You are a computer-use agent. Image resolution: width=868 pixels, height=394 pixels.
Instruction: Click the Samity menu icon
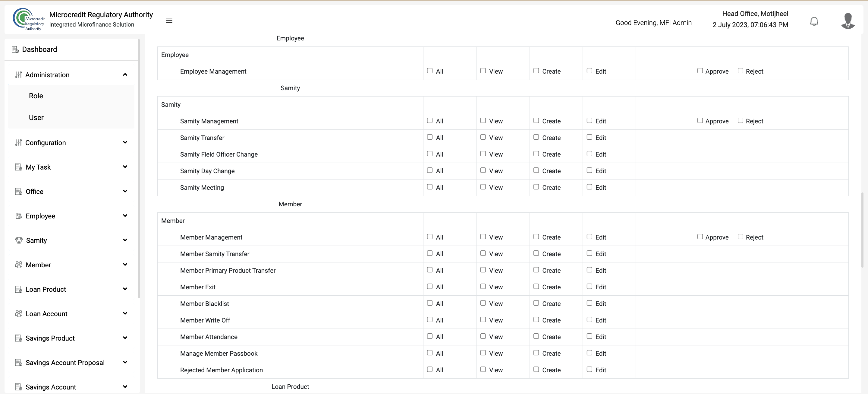tap(19, 240)
